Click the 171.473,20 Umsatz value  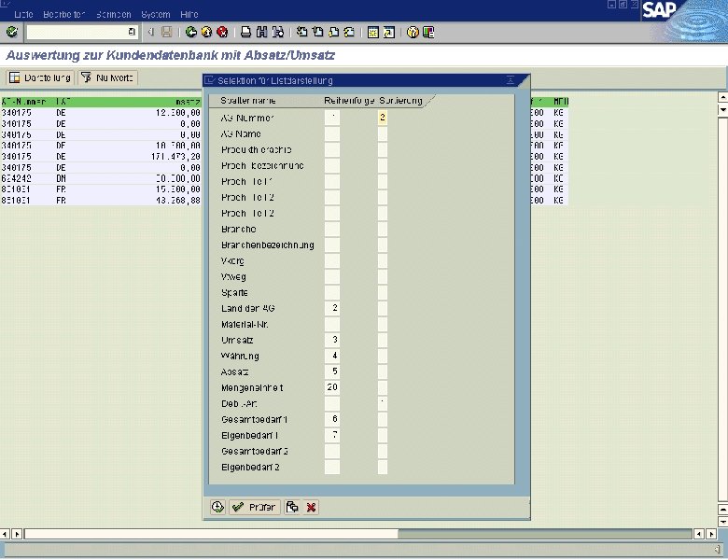pyautogui.click(x=175, y=157)
